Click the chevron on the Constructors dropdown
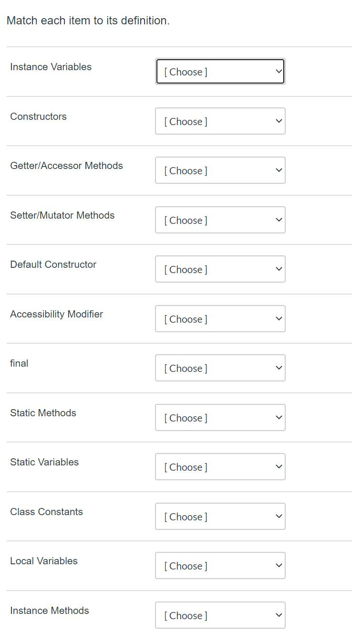The image size is (352, 644). [279, 121]
